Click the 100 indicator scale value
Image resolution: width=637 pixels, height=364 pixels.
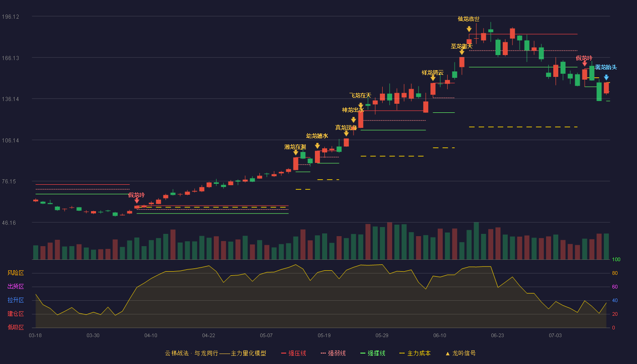616,260
